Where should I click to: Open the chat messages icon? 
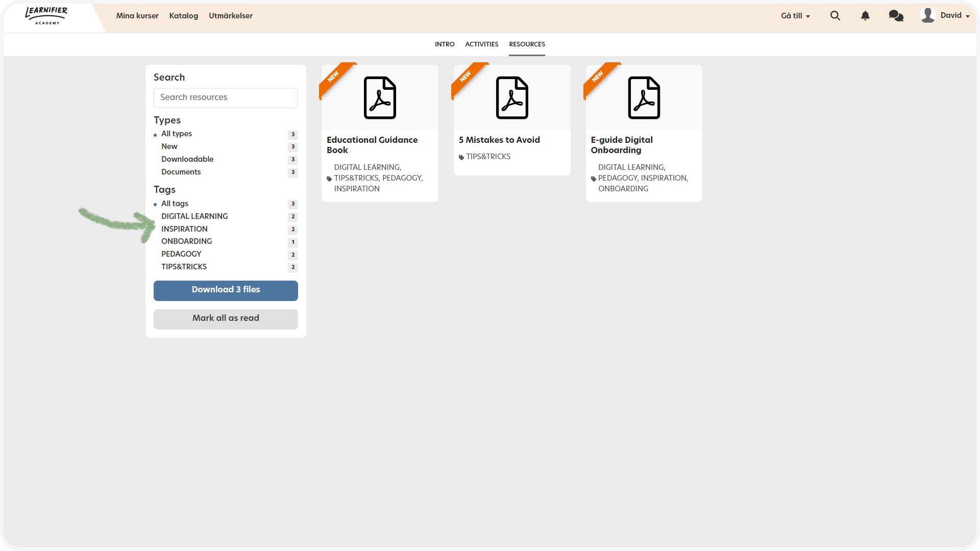point(896,16)
